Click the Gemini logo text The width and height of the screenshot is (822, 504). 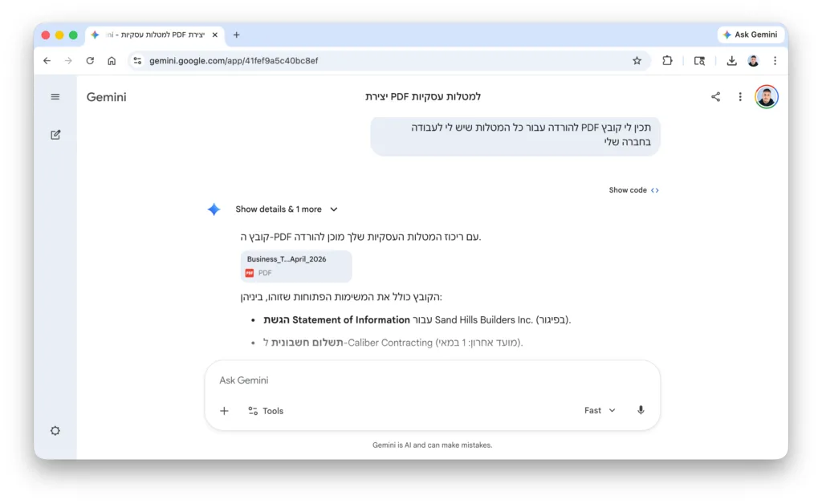point(107,97)
